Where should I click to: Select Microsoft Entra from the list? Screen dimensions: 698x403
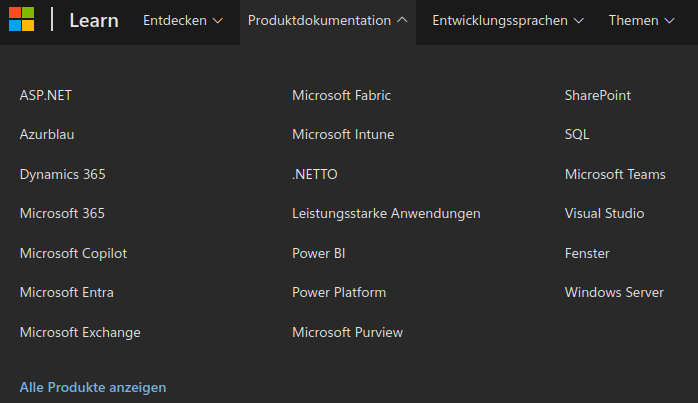point(67,293)
